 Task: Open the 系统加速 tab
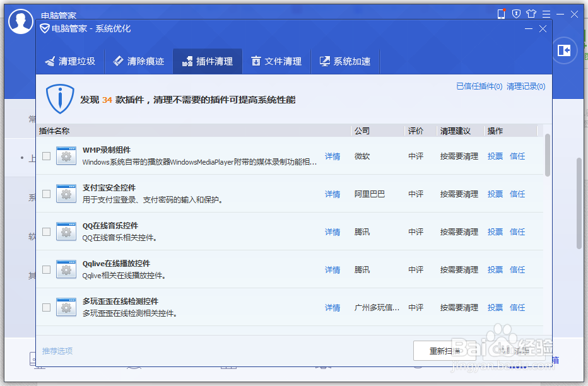tap(345, 61)
